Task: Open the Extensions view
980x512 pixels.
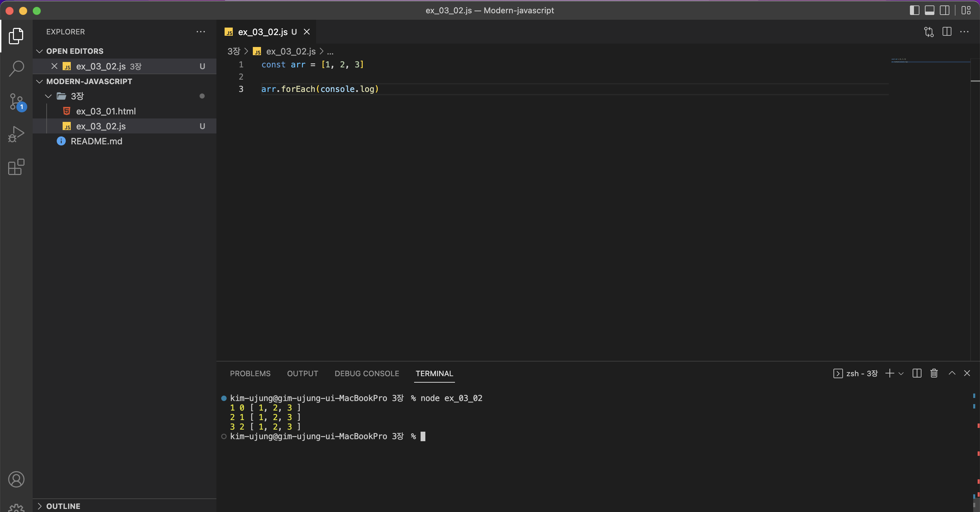Action: [x=16, y=167]
